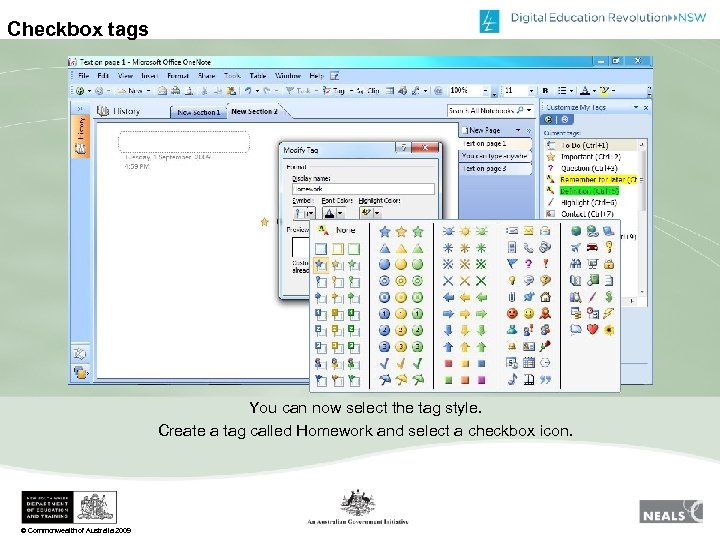The image size is (720, 540).
Task: Open the Table menu
Action: [x=258, y=76]
